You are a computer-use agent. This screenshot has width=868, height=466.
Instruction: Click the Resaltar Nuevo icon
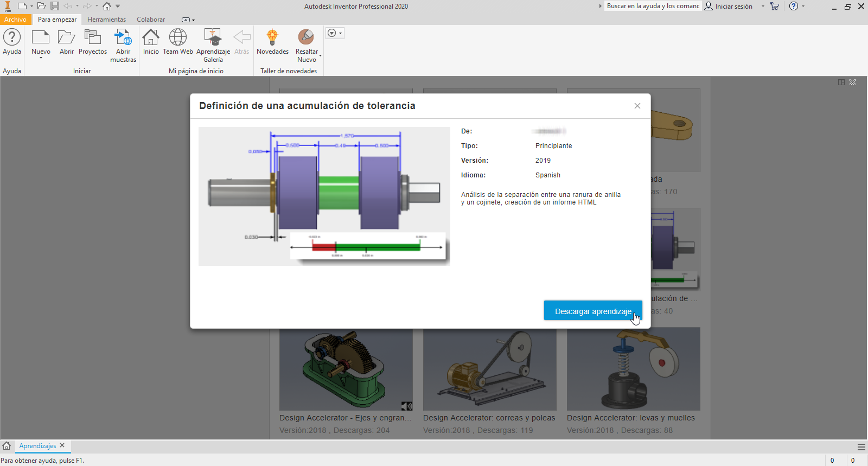click(306, 37)
